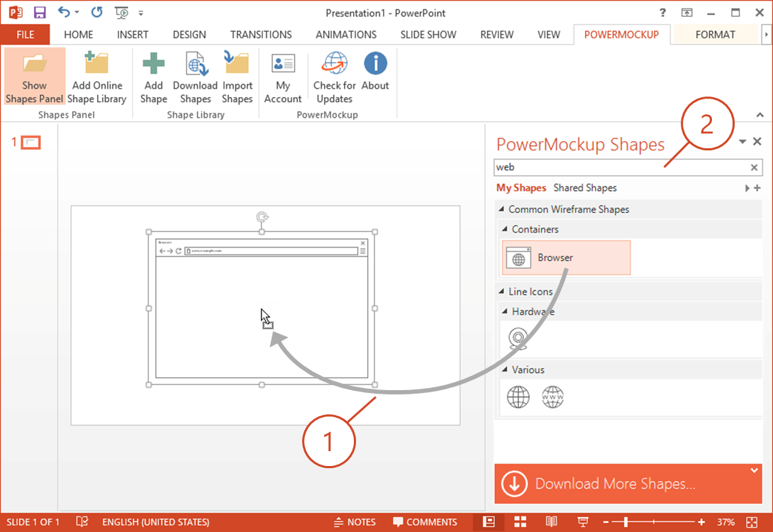Viewport: 773px width, 532px height.
Task: Open Quick Access Toolbar customize dropdown
Action: 141,13
